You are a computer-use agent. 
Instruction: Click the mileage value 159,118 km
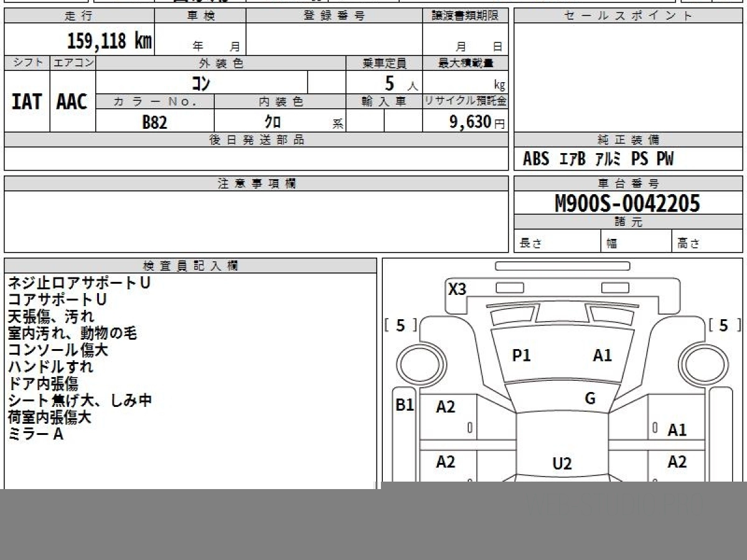[x=110, y=41]
